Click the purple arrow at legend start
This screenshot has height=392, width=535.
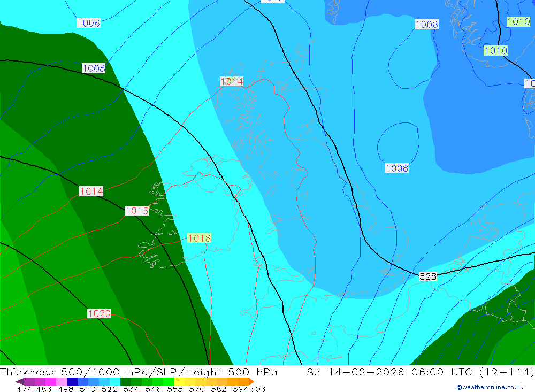pos(19,381)
